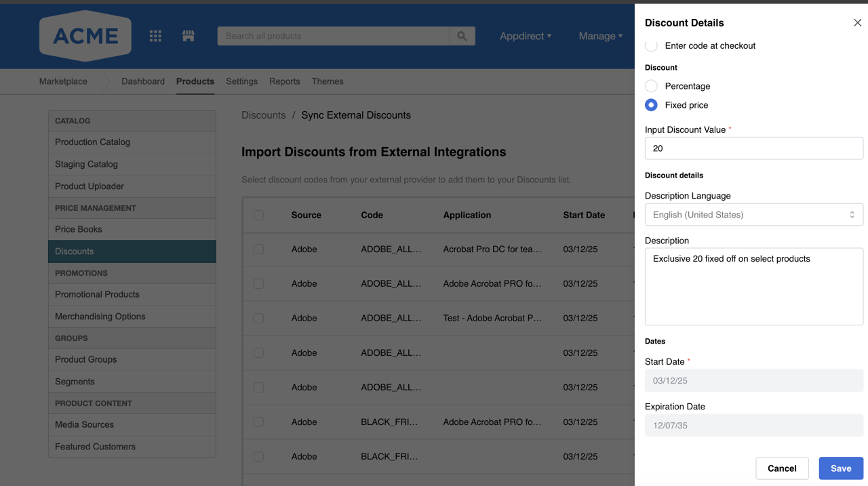This screenshot has width=868, height=486.
Task: Expand the Appdirect menu
Action: coord(525,36)
